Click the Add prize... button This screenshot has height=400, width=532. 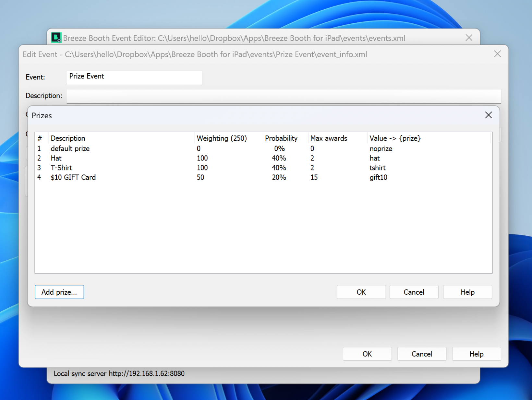coord(59,292)
